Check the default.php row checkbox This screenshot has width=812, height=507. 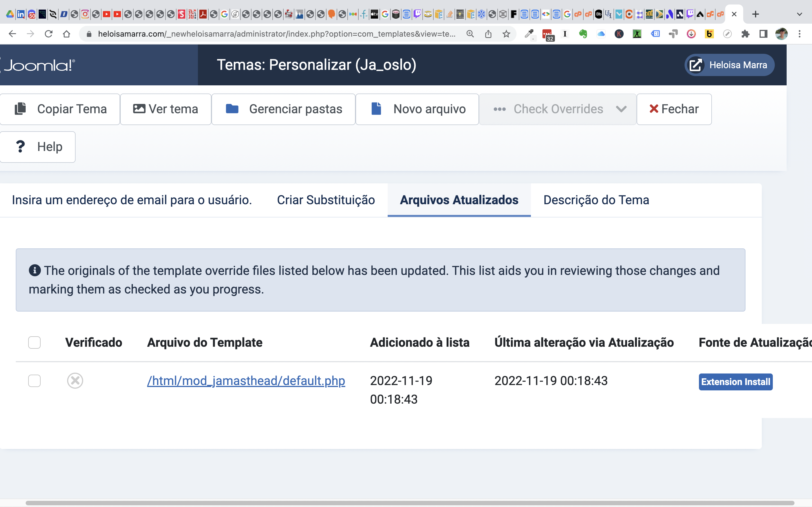(x=34, y=381)
